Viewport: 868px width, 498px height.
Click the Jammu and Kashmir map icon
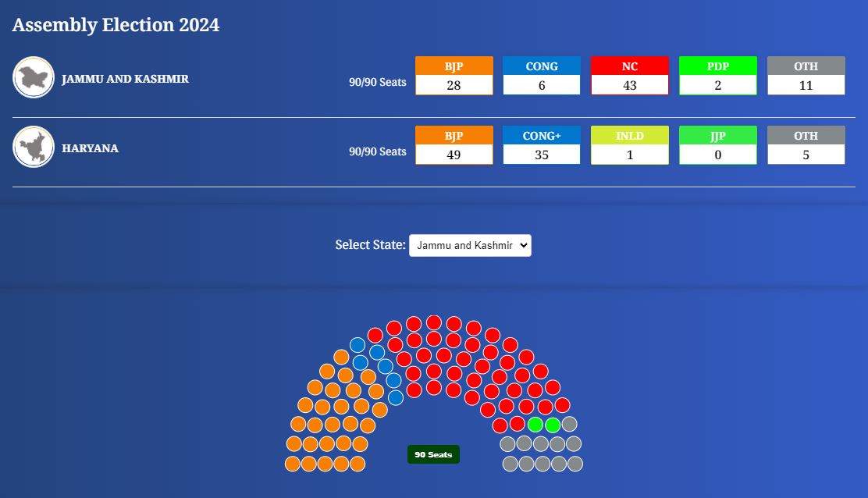(34, 77)
